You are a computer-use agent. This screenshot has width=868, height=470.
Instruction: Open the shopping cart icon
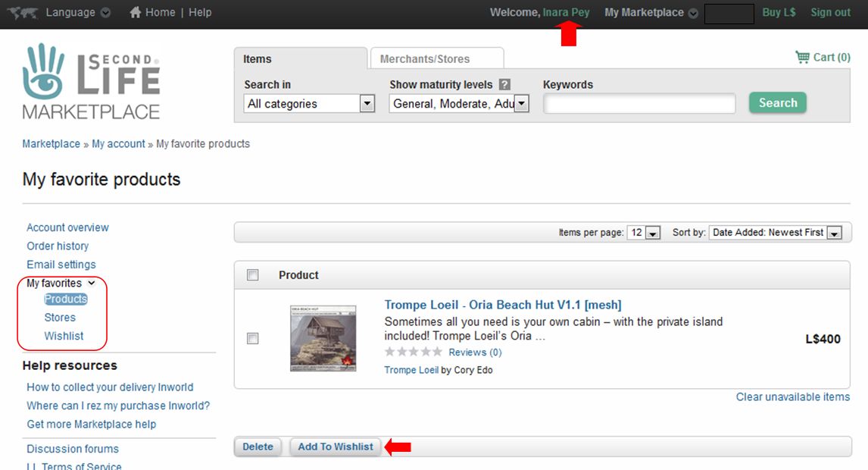(802, 57)
